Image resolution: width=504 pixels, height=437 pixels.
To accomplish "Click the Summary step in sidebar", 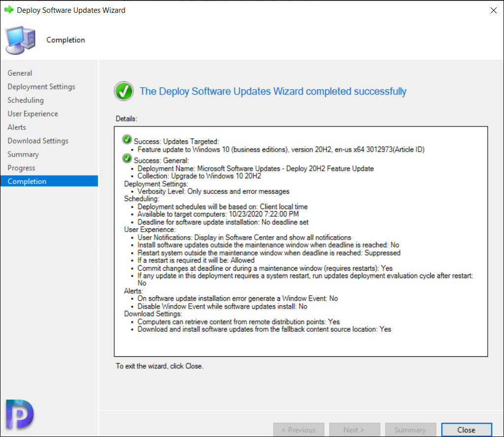I will (x=23, y=154).
